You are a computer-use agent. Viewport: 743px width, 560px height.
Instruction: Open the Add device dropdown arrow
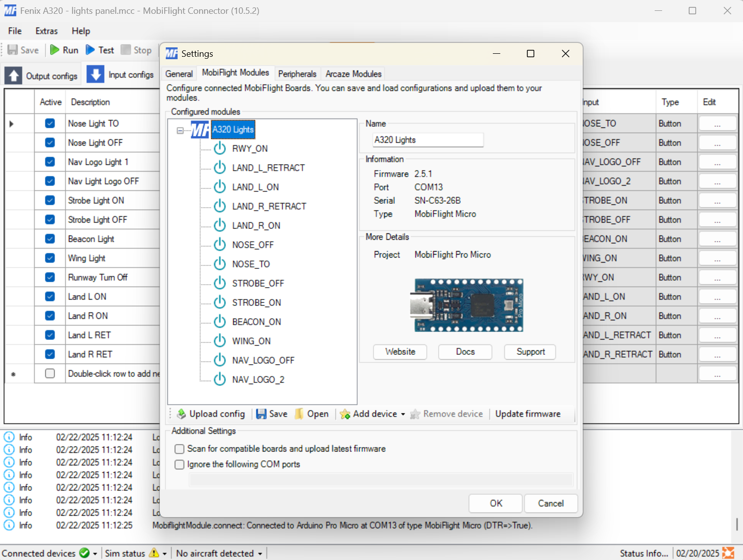pos(403,414)
